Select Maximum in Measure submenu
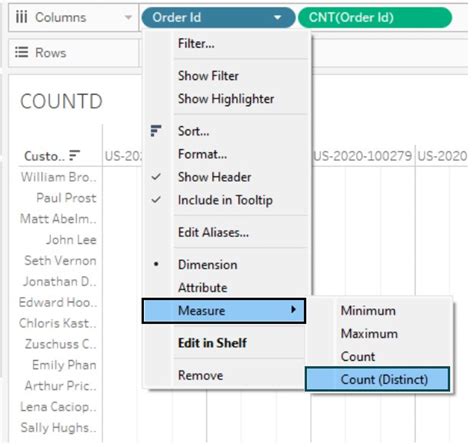This screenshot has height=447, width=474. click(x=379, y=334)
